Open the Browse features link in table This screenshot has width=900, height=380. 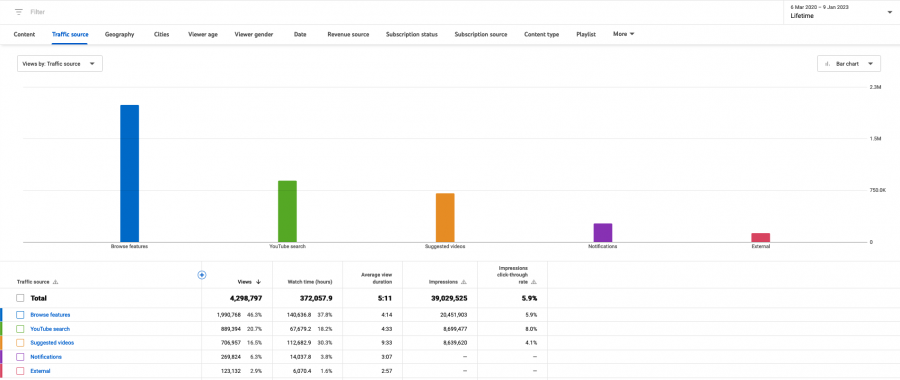coord(50,315)
